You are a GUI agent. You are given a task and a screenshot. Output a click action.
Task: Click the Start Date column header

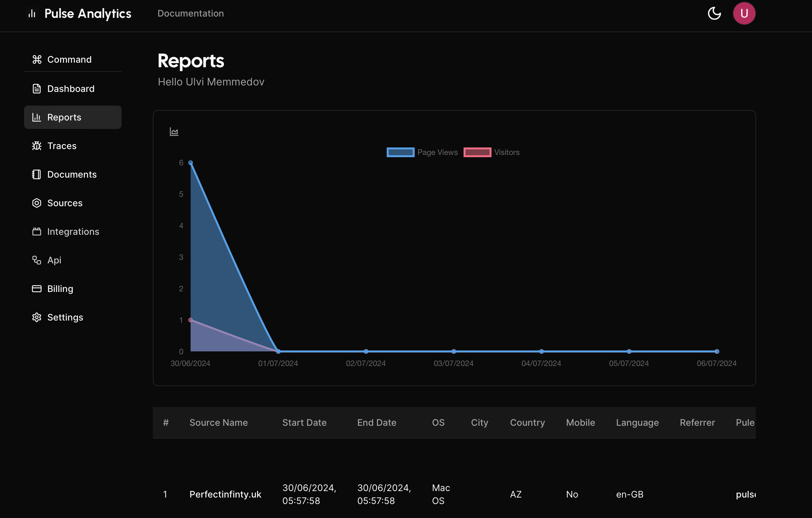pyautogui.click(x=304, y=423)
